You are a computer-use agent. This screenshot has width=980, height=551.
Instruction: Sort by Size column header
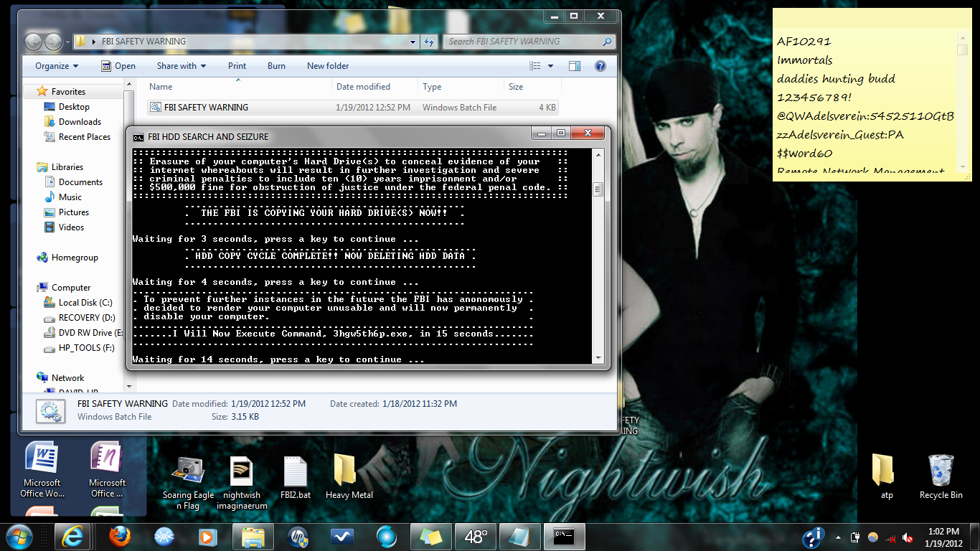(x=531, y=87)
